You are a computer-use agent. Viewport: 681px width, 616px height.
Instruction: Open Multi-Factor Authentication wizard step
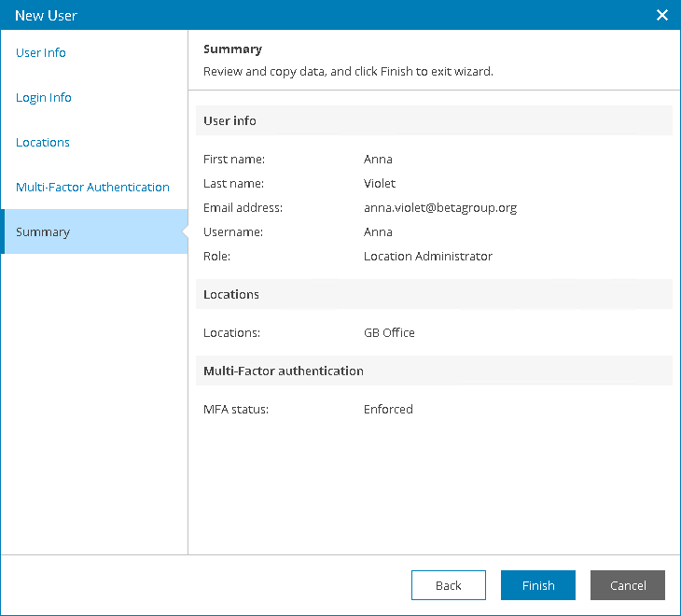pyautogui.click(x=92, y=188)
